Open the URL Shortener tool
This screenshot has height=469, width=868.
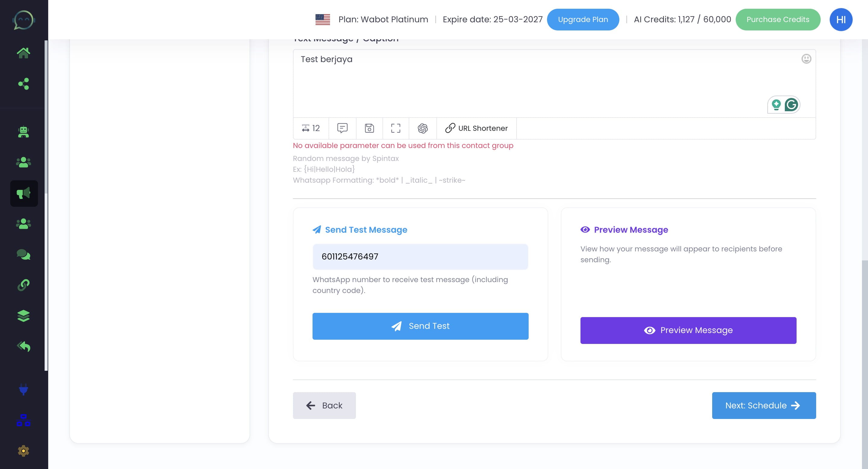tap(476, 128)
